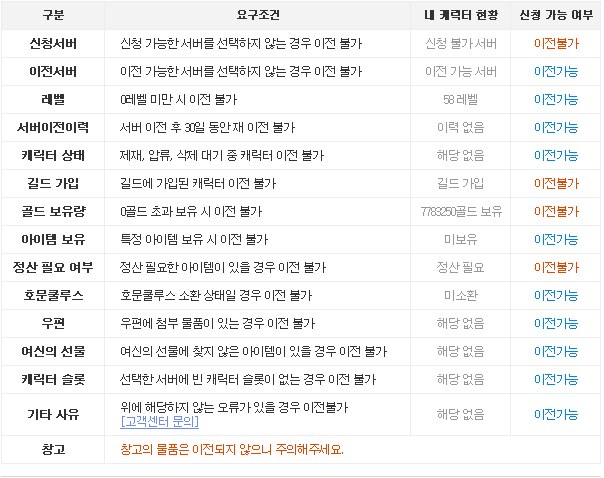The width and height of the screenshot is (604, 478).
Task: Click 이전가능 status in the 캐릭터 슬롯 row
Action: (556, 380)
